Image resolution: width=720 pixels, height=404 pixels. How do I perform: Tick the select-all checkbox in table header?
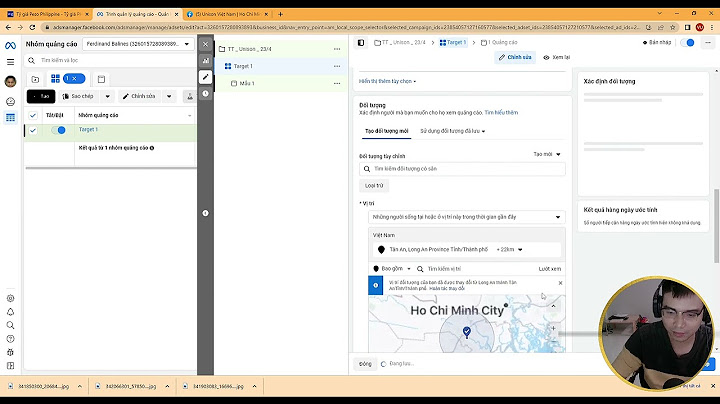(33, 115)
